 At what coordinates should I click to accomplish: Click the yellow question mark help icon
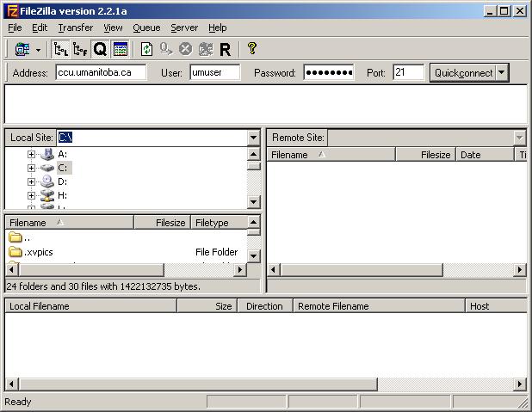251,48
